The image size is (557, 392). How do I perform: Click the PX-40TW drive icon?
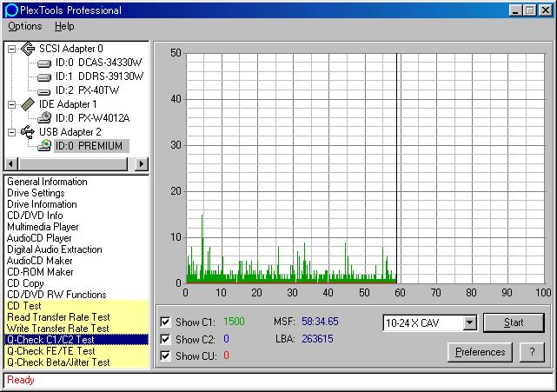coord(44,91)
